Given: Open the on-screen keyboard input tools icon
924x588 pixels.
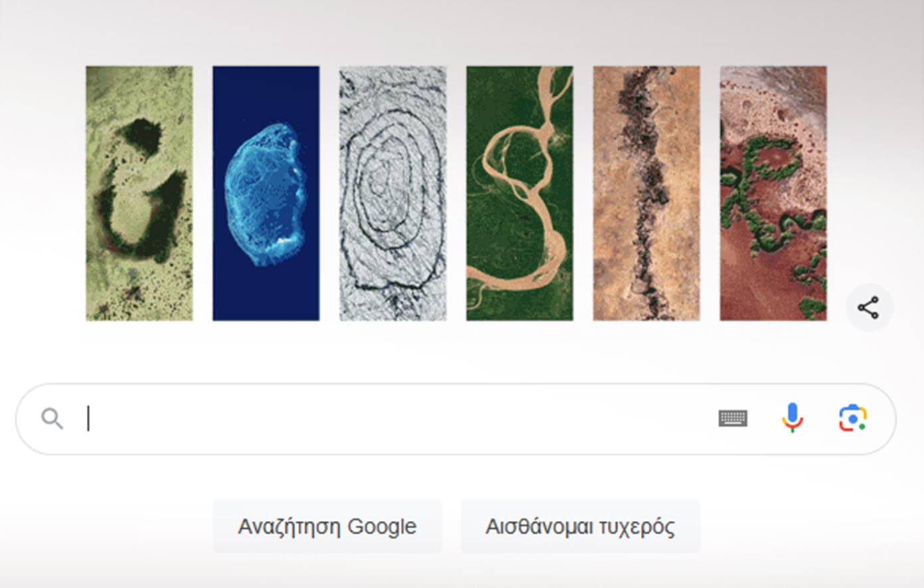Looking at the screenshot, I should [x=733, y=419].
